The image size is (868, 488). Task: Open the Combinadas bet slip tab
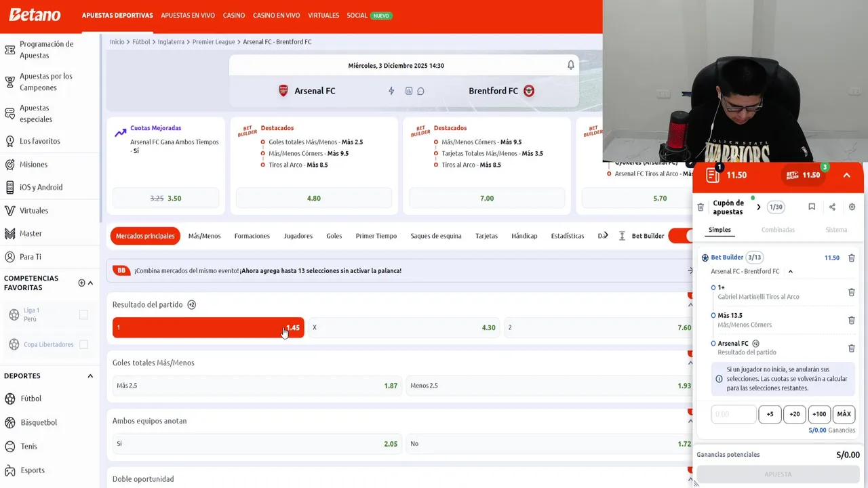(x=778, y=230)
